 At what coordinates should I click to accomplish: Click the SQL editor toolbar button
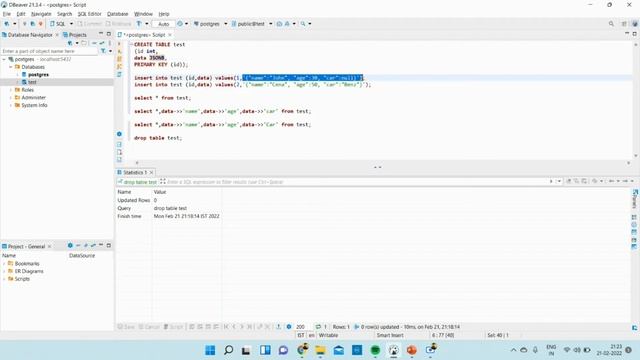(x=58, y=24)
